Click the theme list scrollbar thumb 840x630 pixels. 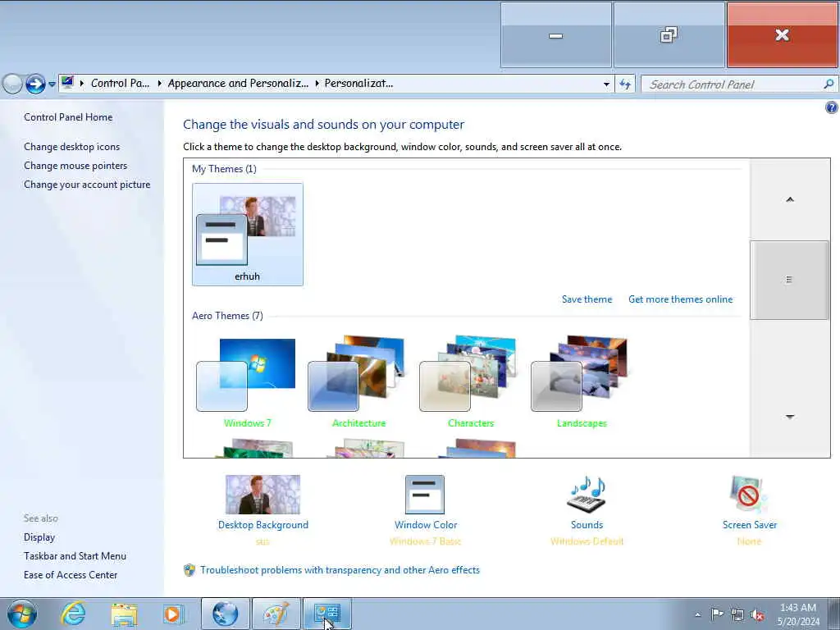[790, 280]
